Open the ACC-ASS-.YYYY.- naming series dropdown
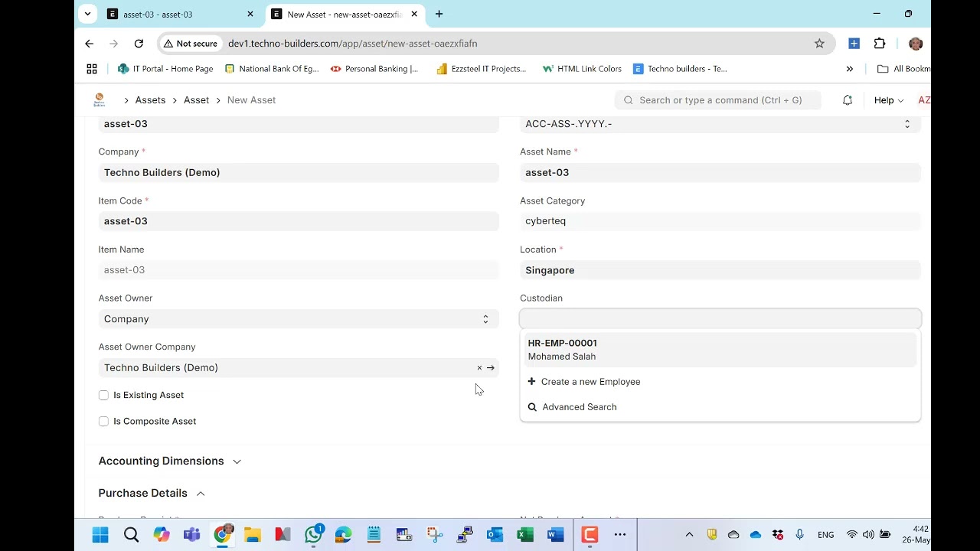980x551 pixels. coord(720,124)
